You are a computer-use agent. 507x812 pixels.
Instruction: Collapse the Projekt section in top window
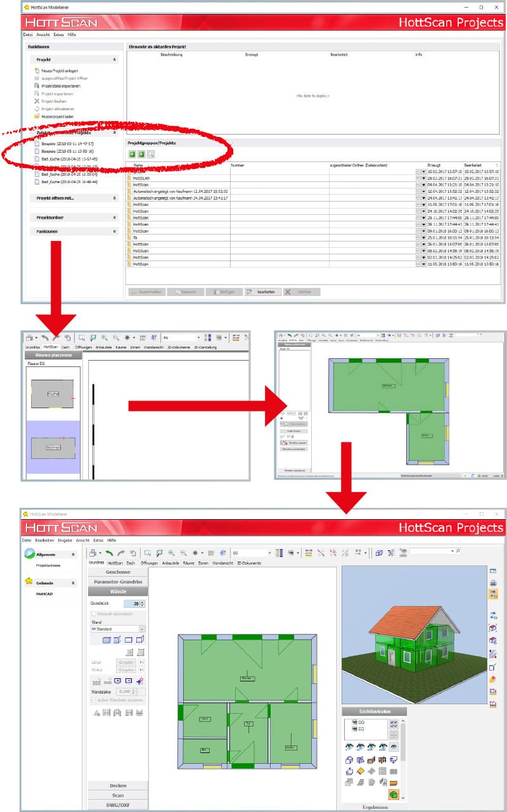[115, 59]
